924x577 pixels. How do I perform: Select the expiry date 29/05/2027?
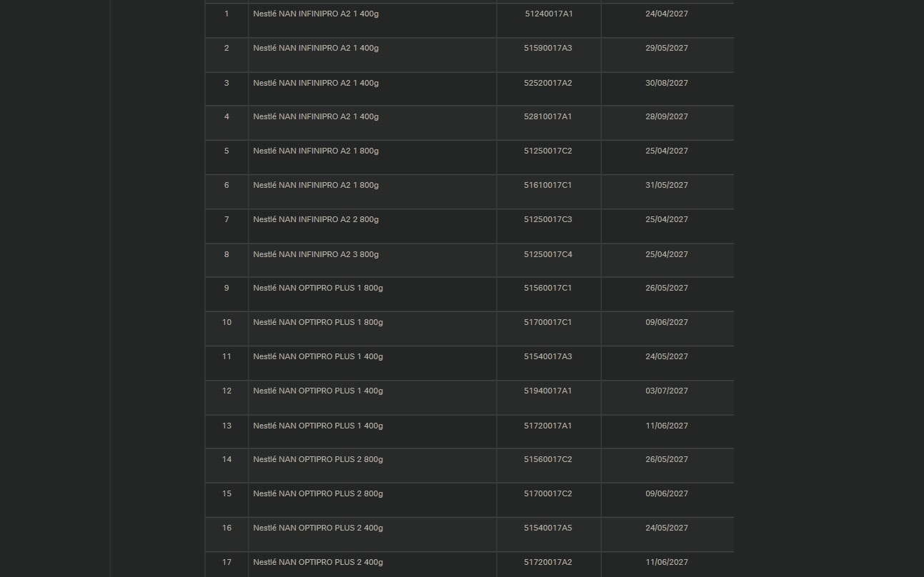tap(666, 48)
